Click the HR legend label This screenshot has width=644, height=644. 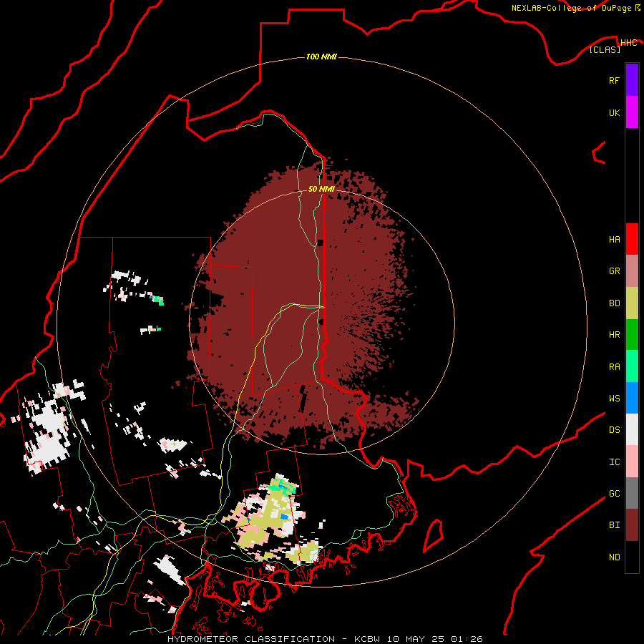click(x=614, y=335)
